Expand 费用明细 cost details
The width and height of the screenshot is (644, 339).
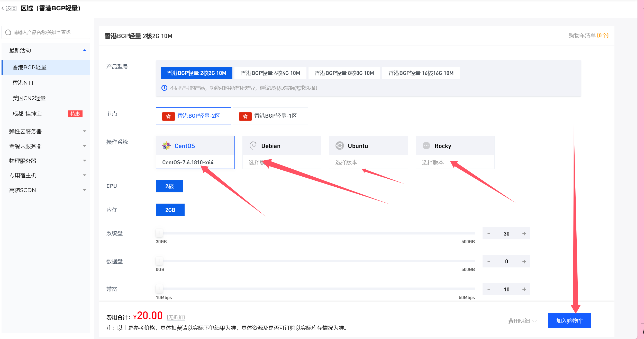[522, 321]
